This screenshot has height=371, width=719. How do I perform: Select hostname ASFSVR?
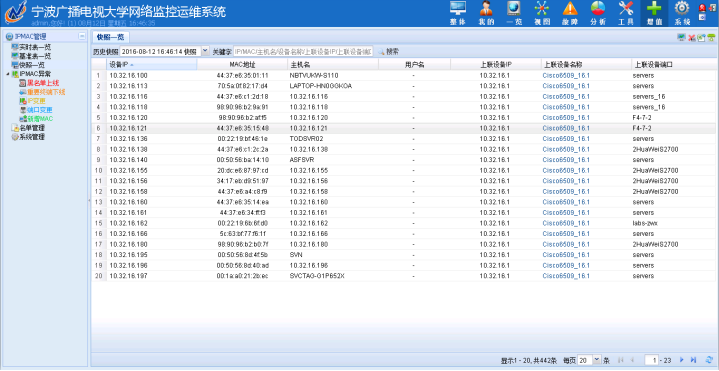coord(302,160)
